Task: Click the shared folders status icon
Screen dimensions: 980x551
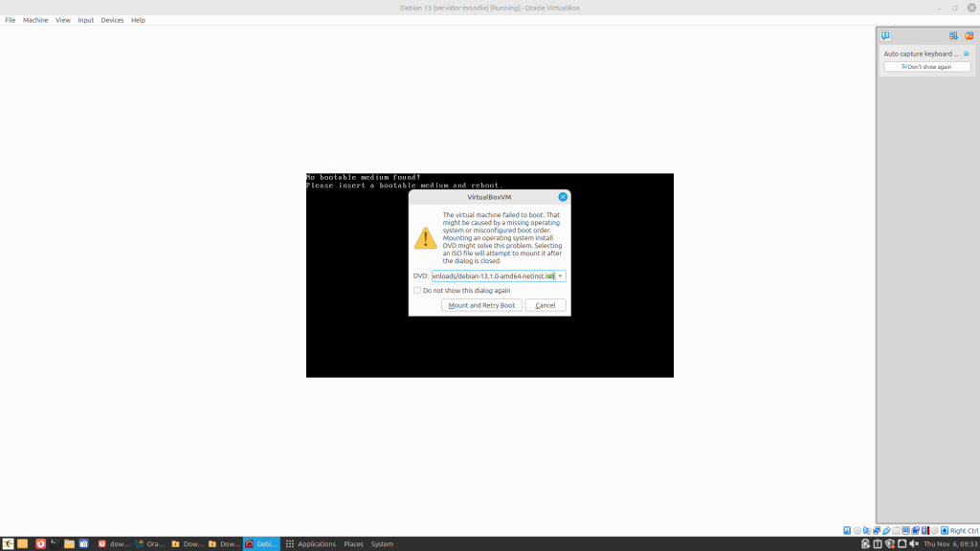Action: point(897,530)
